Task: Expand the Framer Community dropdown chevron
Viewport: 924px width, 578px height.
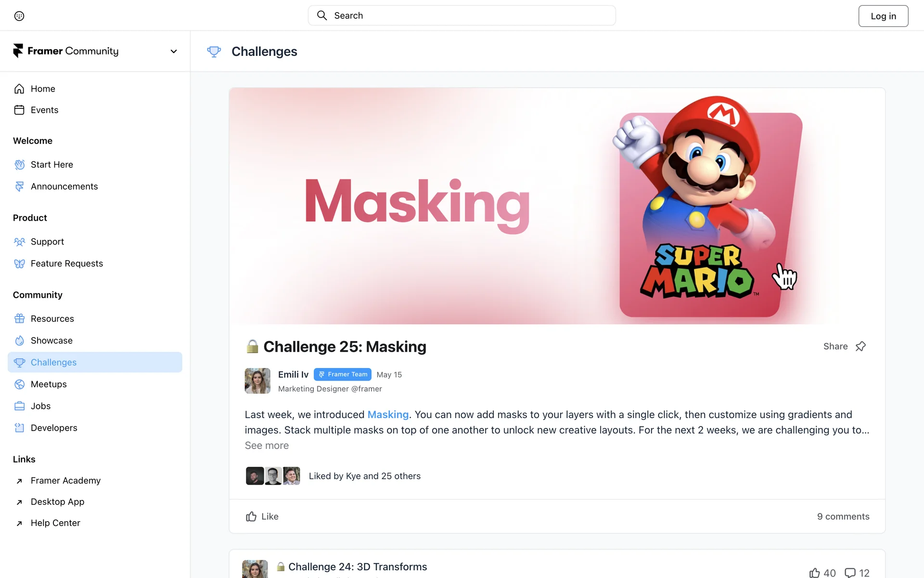Action: tap(174, 51)
